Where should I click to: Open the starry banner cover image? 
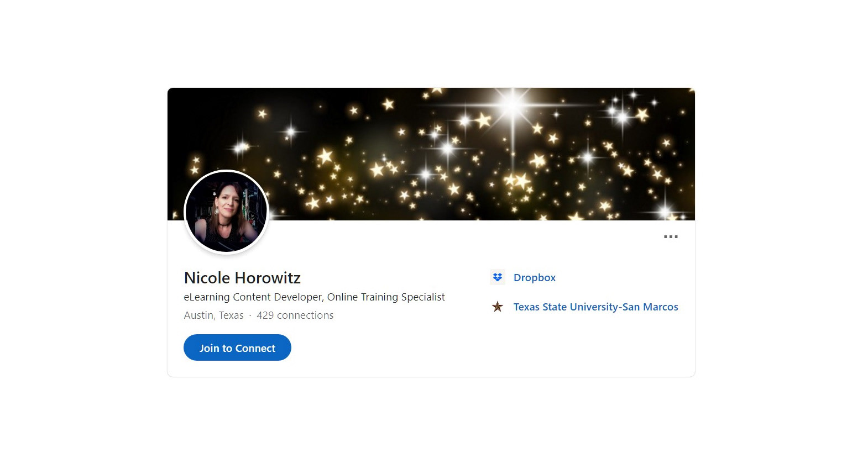coord(431,154)
